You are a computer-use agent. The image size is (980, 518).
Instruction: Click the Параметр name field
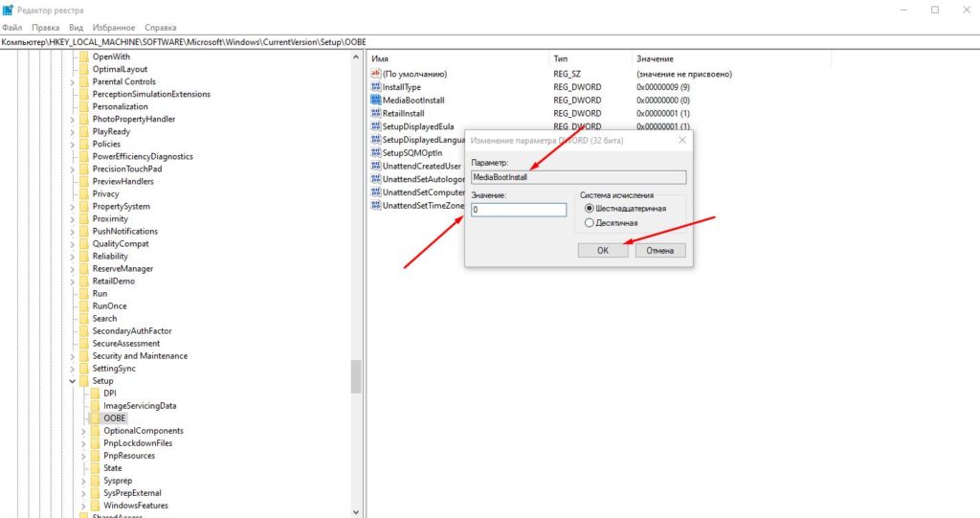pyautogui.click(x=578, y=177)
